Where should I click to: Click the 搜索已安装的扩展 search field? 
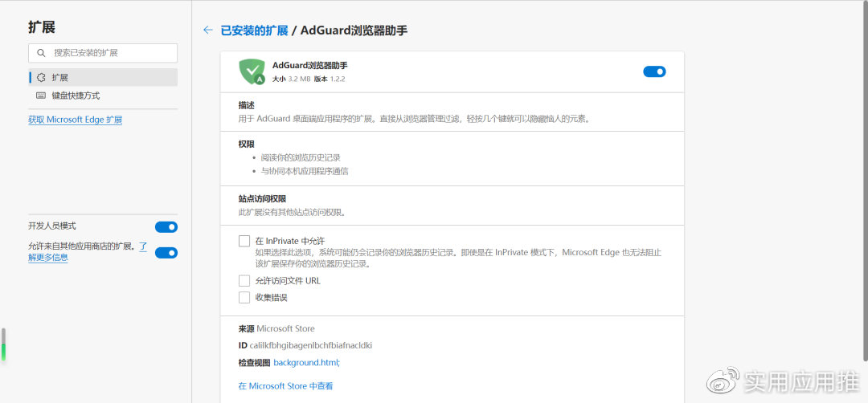[103, 53]
